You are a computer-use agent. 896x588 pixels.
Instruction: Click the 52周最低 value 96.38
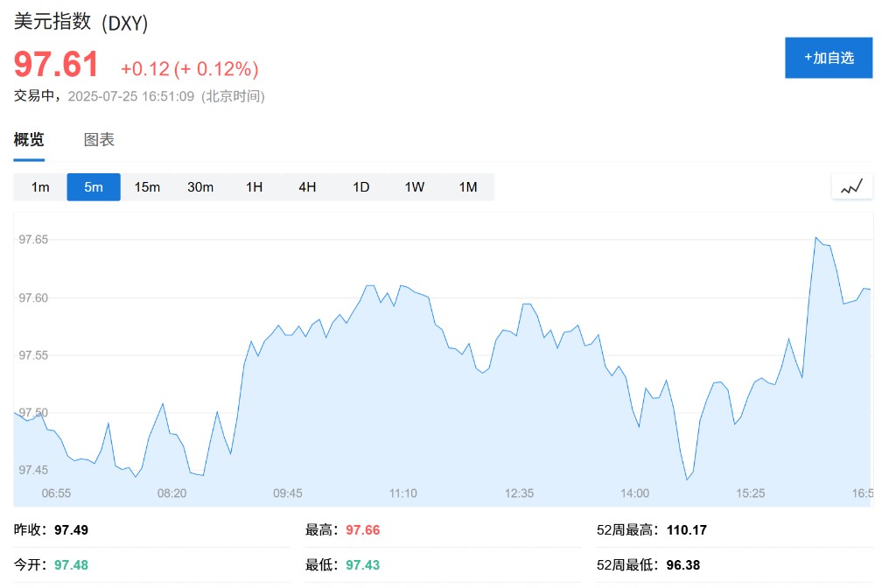pos(683,564)
